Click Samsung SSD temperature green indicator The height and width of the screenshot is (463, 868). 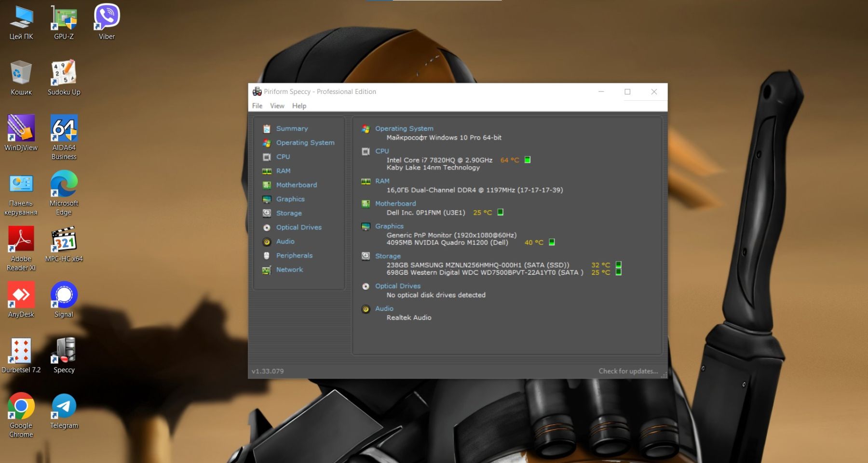coord(619,265)
